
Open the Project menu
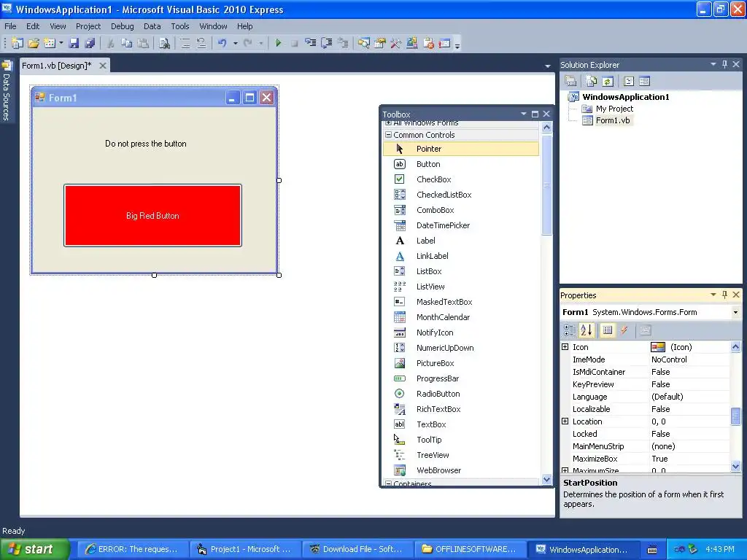pos(88,26)
